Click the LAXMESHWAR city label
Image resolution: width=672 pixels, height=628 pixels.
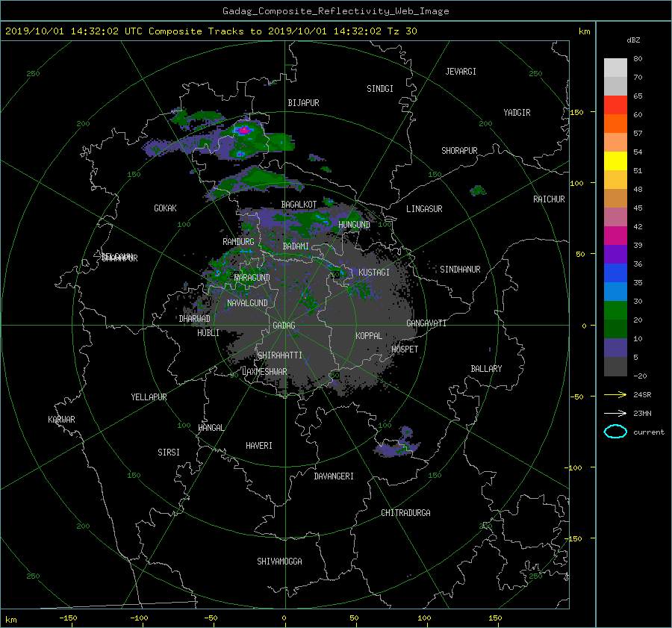(264, 372)
